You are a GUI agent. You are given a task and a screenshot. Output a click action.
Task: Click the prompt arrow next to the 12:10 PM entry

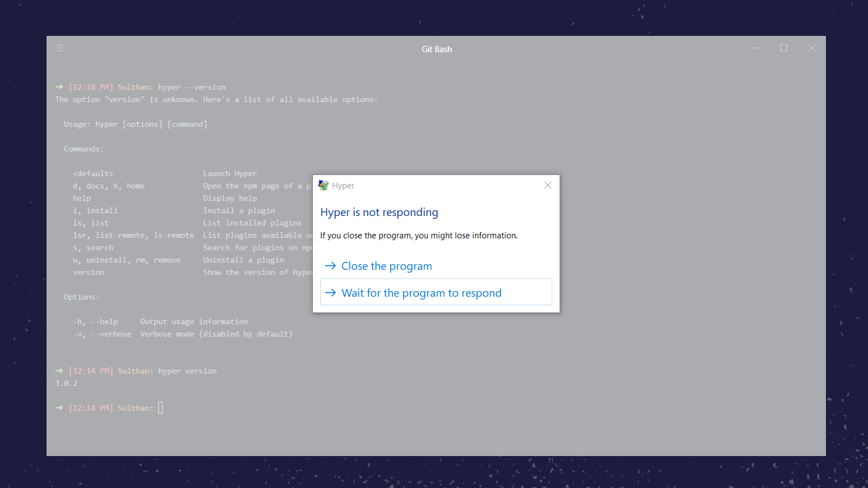coord(59,87)
